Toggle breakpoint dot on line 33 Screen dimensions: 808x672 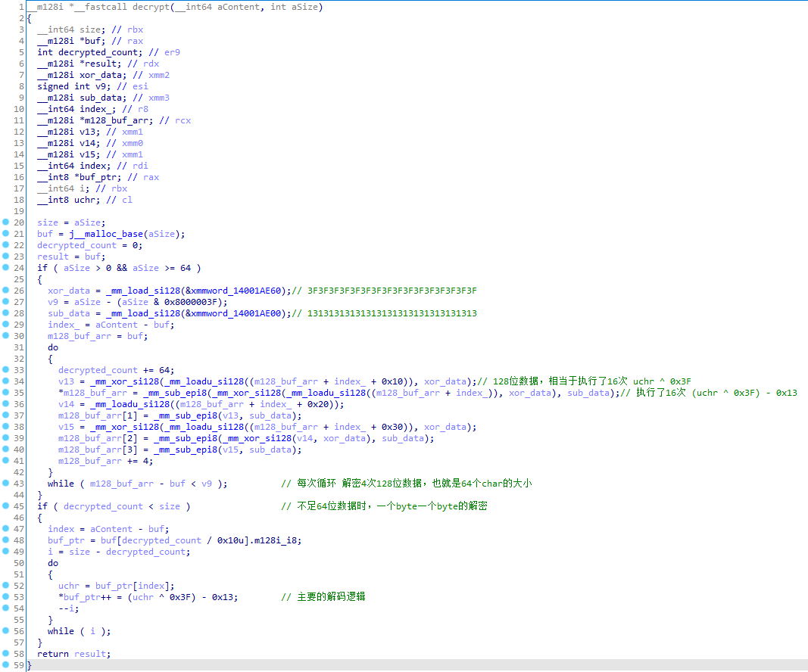(5, 370)
